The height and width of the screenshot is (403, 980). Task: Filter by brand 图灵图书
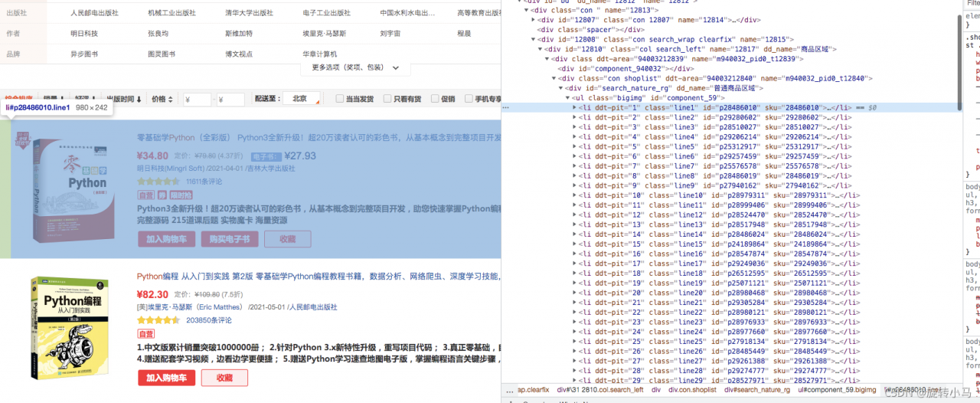163,54
